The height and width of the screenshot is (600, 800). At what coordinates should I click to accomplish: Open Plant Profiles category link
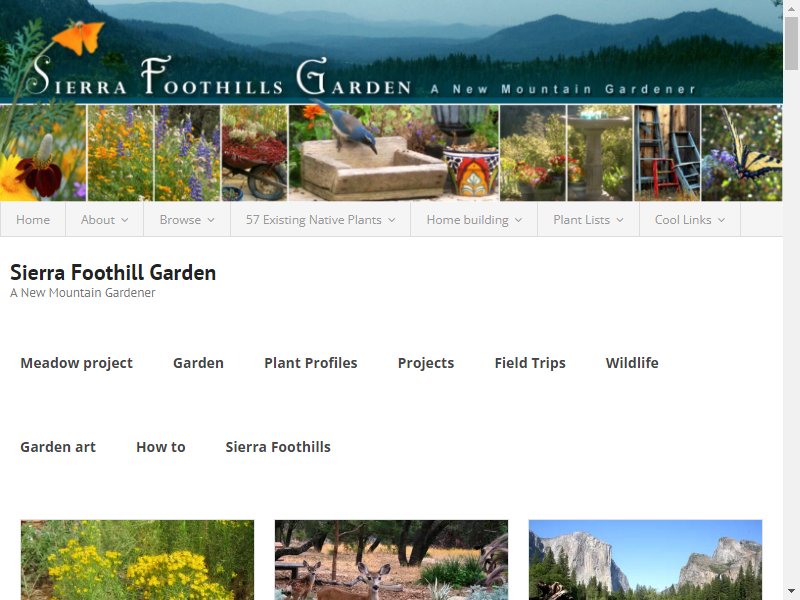click(x=311, y=363)
